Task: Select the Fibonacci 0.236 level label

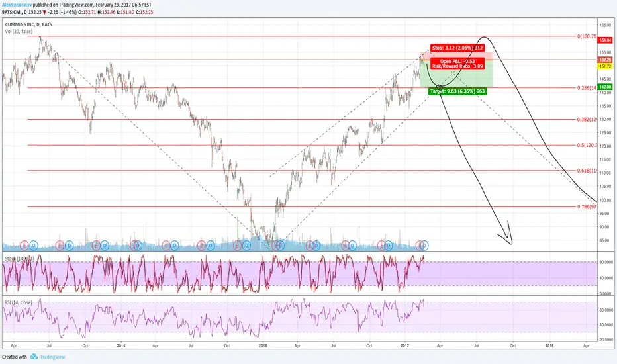Action: (587, 88)
